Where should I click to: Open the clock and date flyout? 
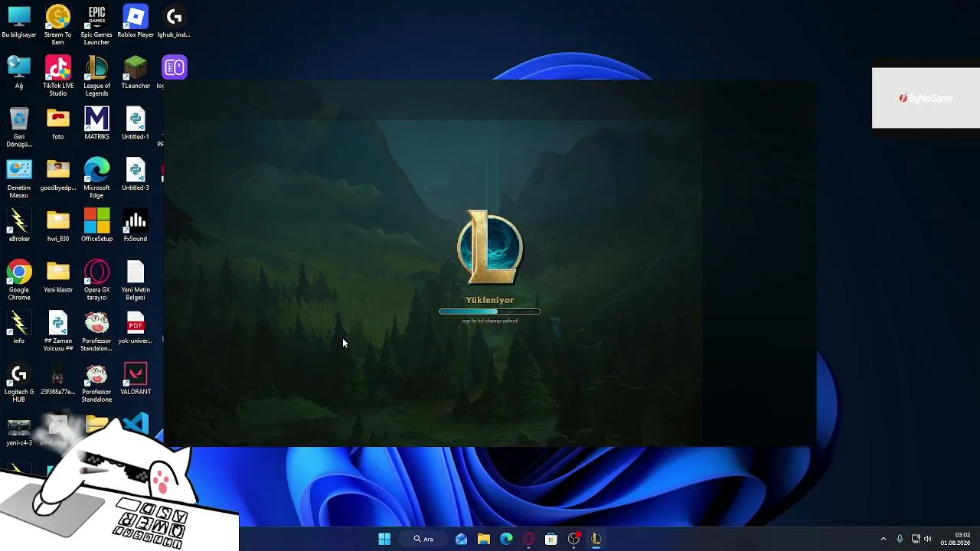955,539
